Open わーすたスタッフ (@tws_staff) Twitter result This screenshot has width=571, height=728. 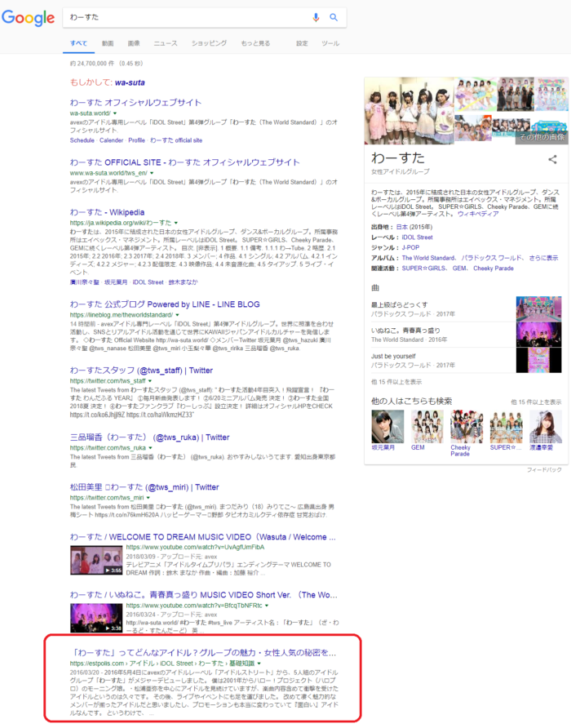pyautogui.click(x=141, y=371)
